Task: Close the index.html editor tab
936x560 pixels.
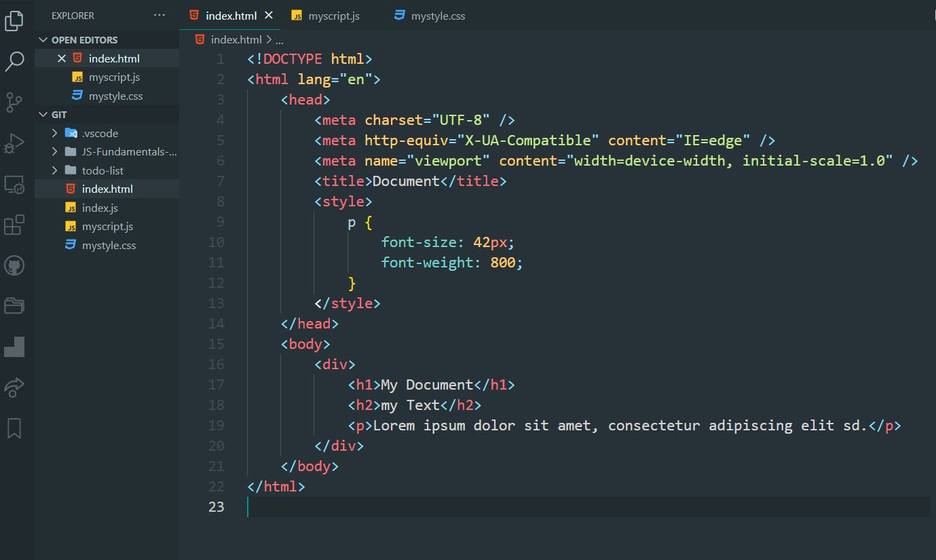Action: [269, 15]
